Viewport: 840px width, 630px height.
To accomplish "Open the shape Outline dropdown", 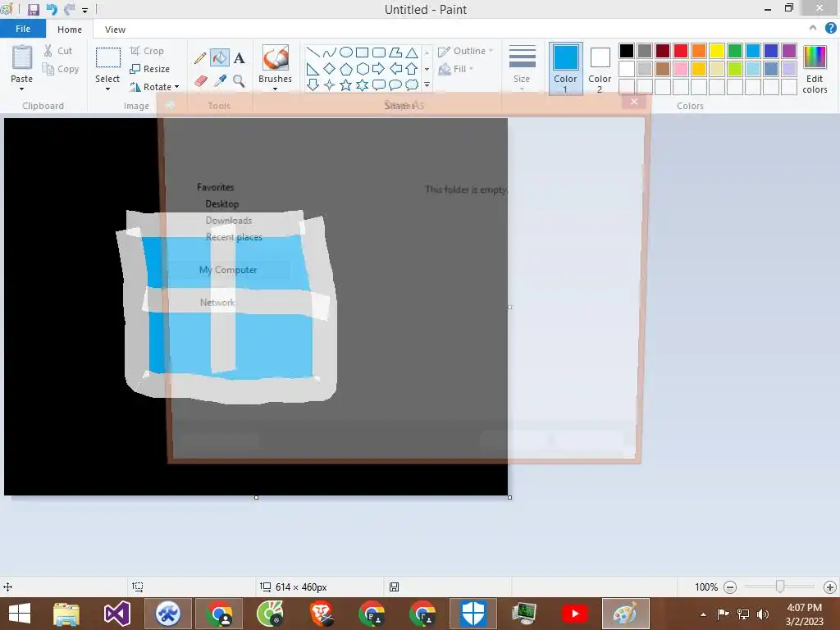I will [466, 51].
